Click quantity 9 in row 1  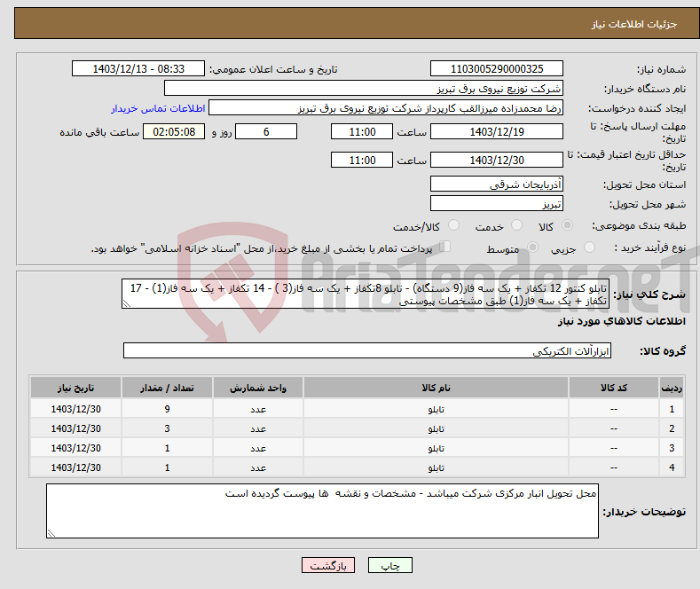click(x=167, y=409)
